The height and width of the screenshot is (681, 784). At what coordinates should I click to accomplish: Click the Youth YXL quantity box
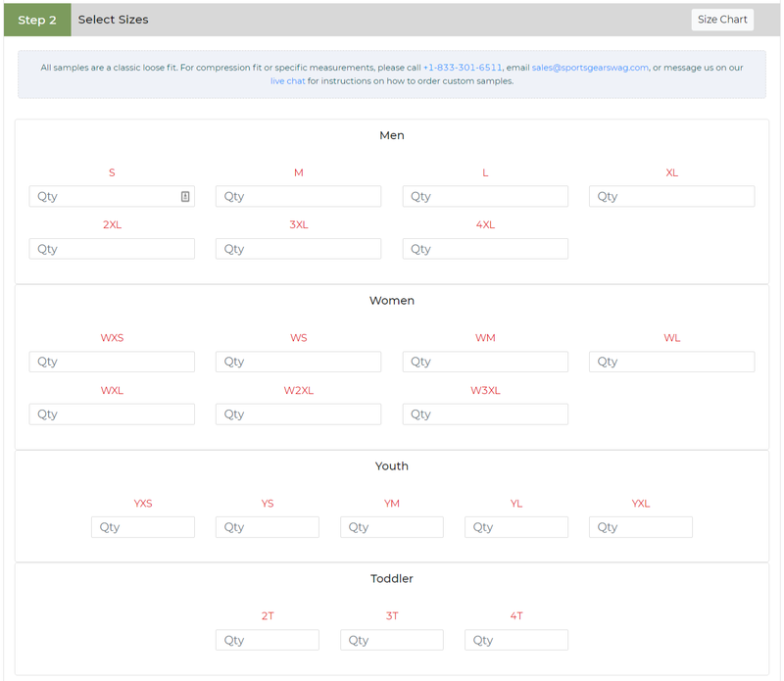(x=641, y=527)
